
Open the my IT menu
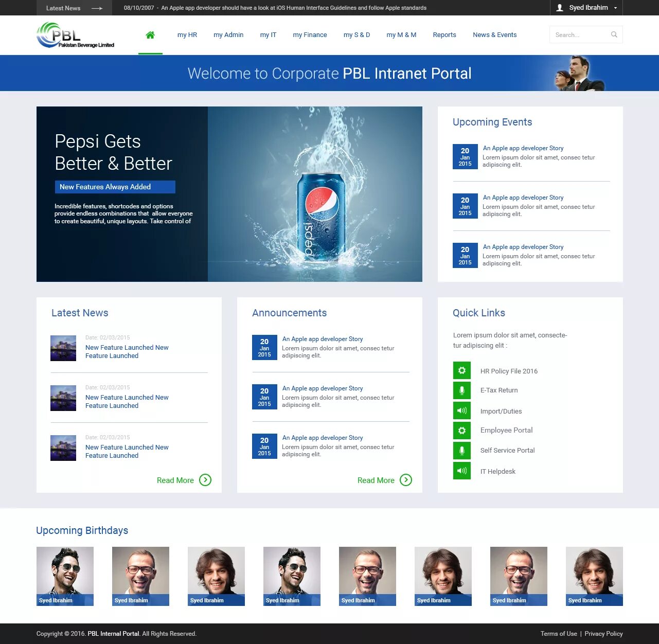pyautogui.click(x=268, y=35)
